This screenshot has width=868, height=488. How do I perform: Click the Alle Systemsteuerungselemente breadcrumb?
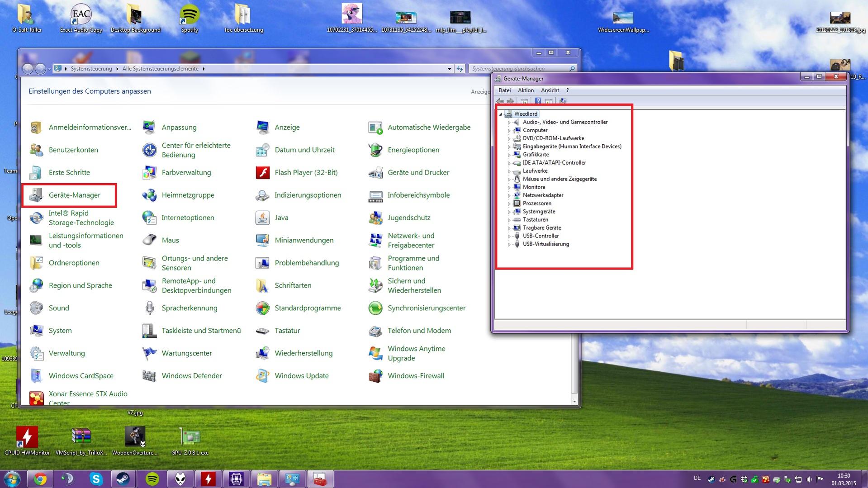coord(160,69)
